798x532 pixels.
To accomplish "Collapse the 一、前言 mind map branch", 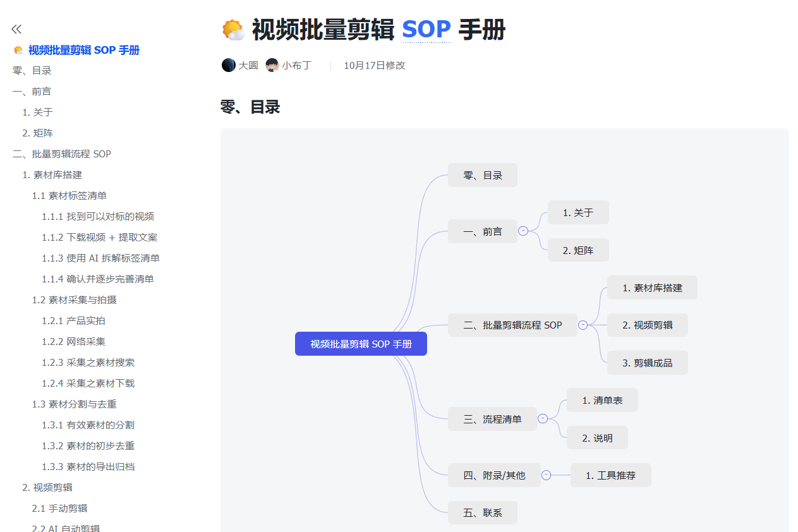I will point(523,231).
